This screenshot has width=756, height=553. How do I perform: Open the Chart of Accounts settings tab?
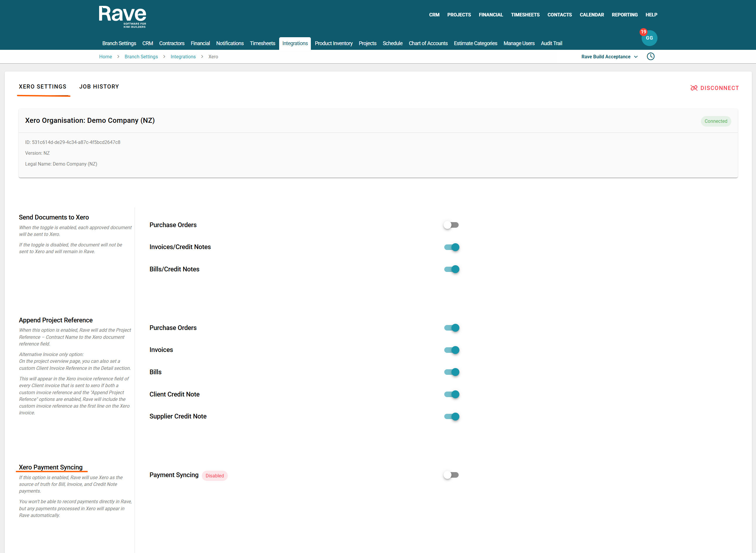point(428,43)
